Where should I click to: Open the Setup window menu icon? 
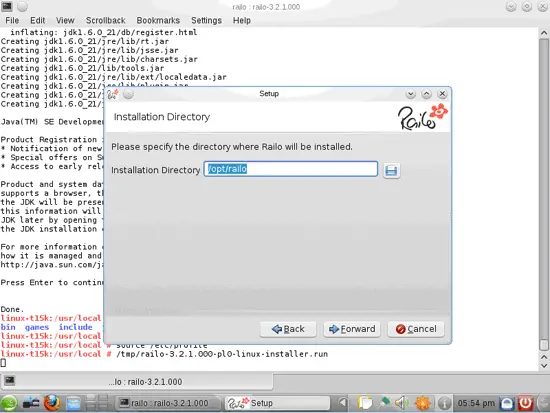pyautogui.click(x=113, y=94)
